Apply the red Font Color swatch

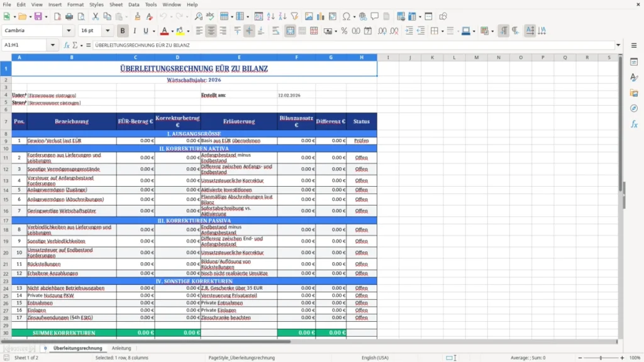[164, 31]
